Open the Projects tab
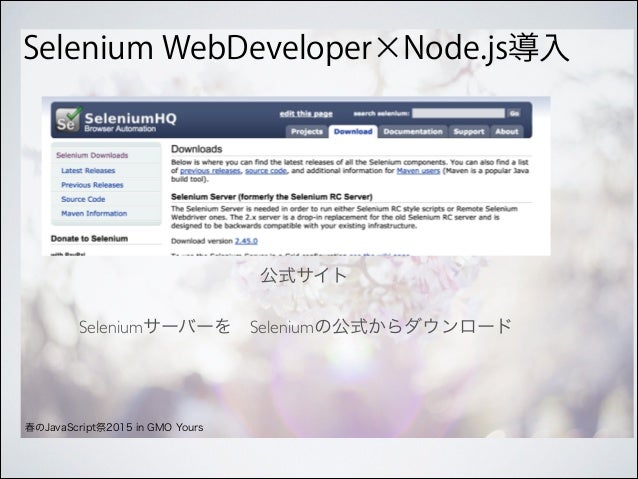This screenshot has height=479, width=638. pos(307,131)
